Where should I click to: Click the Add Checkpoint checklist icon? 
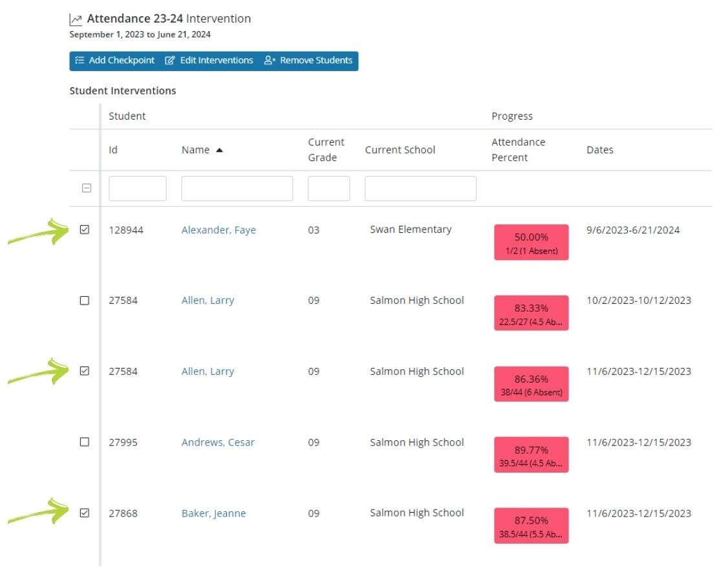80,61
